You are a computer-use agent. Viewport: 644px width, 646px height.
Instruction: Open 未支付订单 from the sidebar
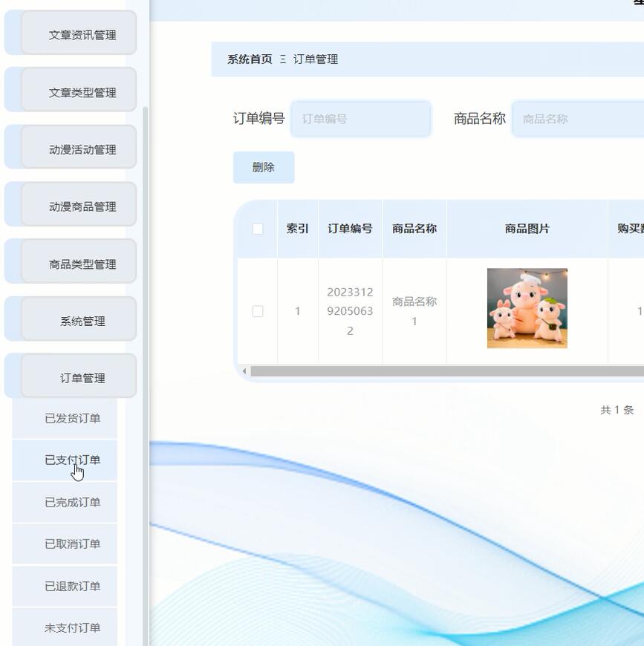pyautogui.click(x=64, y=627)
